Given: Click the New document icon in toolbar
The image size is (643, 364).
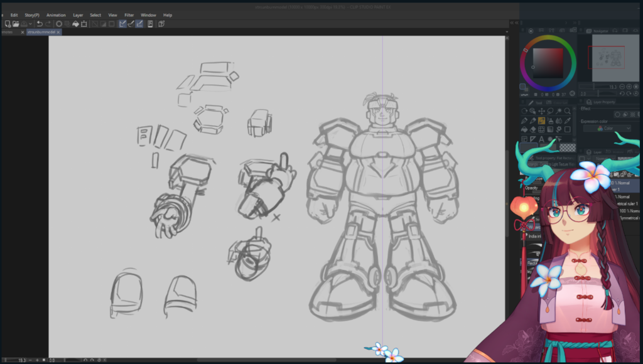Looking at the screenshot, I should click(x=8, y=24).
